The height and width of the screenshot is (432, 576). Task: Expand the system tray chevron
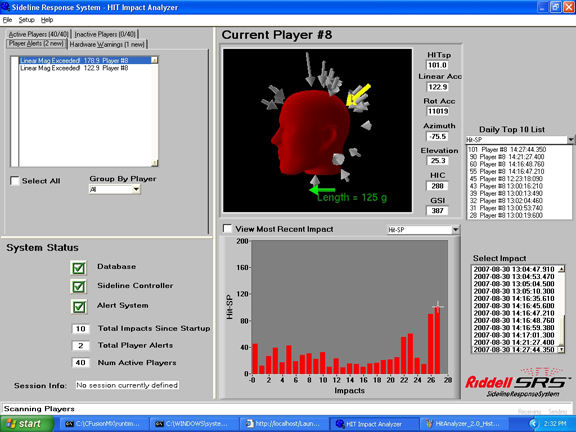[534, 424]
